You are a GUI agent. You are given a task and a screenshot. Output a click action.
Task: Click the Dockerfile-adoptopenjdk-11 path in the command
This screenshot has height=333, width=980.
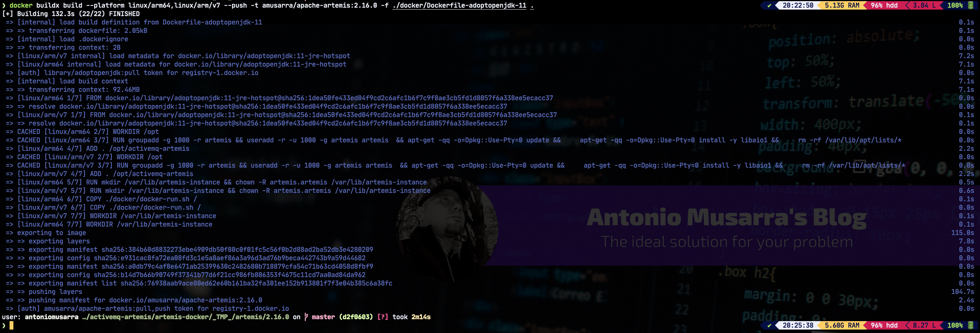click(459, 5)
